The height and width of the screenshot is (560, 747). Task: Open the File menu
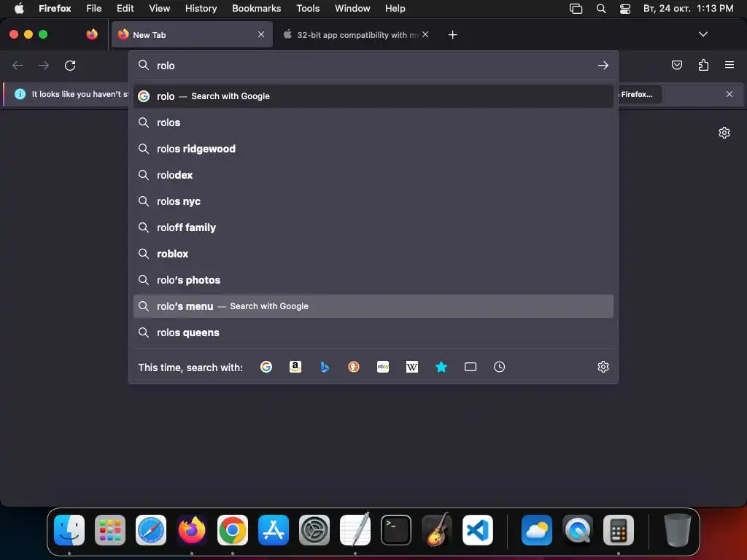94,8
